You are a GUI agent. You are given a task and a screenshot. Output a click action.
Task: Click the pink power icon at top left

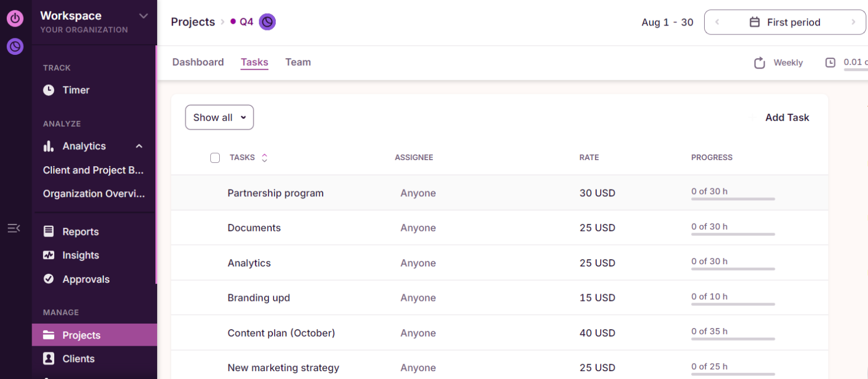pyautogui.click(x=15, y=18)
